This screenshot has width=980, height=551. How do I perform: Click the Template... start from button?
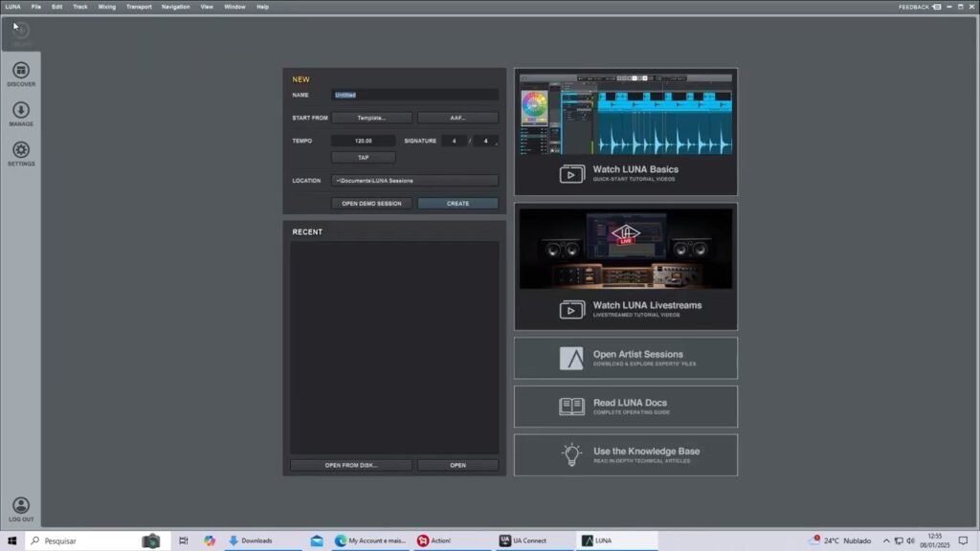click(x=372, y=118)
